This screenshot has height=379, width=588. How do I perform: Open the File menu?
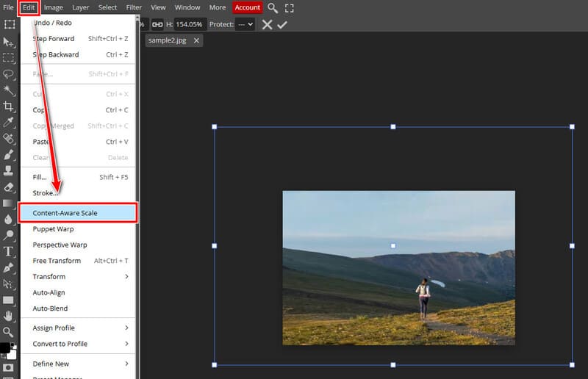pyautogui.click(x=8, y=7)
